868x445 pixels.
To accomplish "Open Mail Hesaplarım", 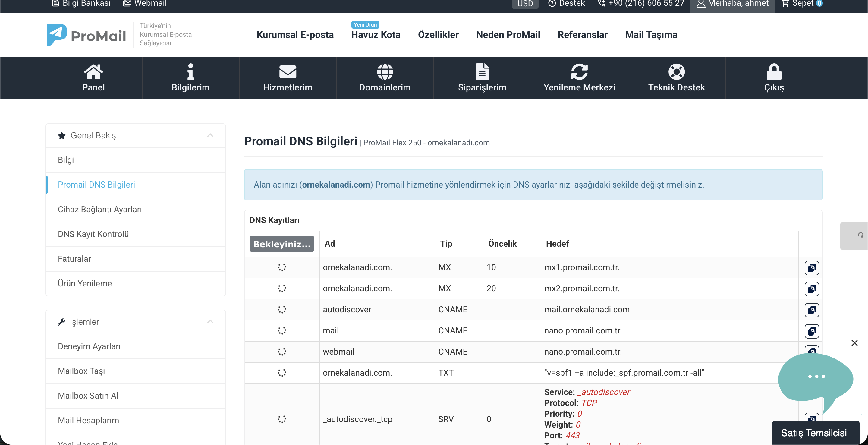I will [x=135, y=420].
